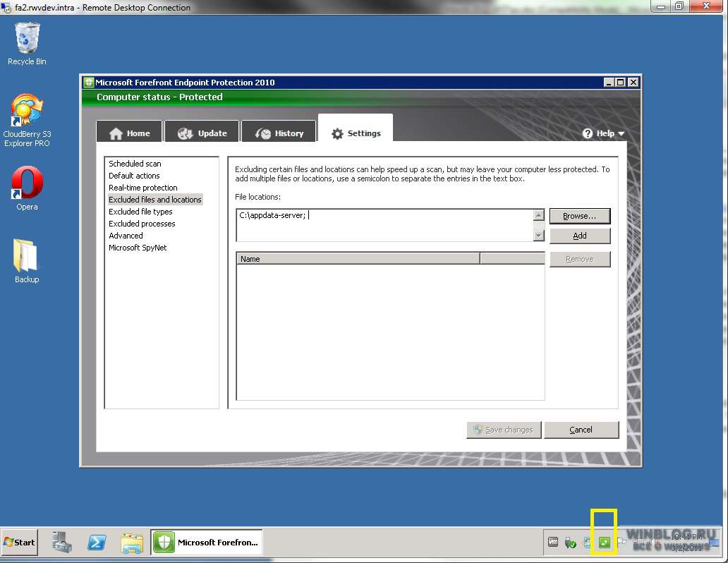
Task: Click scroll down arrow in File locations box
Action: 538,235
